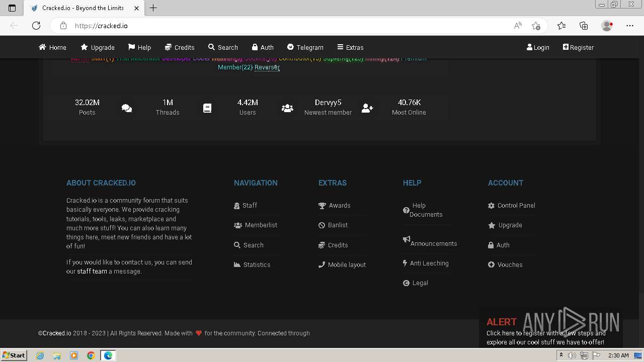The image size is (644, 362).
Task: Go back with the browser back arrow
Action: [x=14, y=26]
